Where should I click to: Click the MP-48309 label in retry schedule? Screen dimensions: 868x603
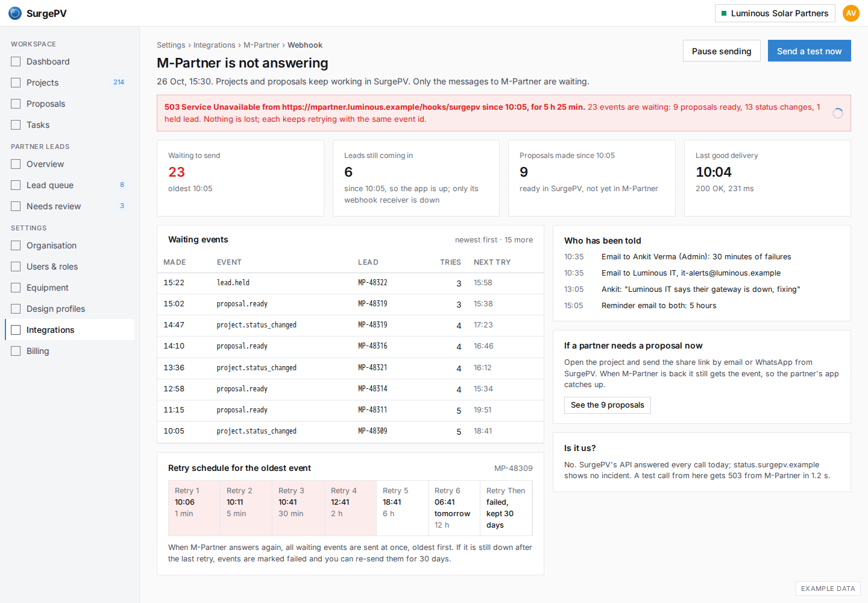pos(514,469)
